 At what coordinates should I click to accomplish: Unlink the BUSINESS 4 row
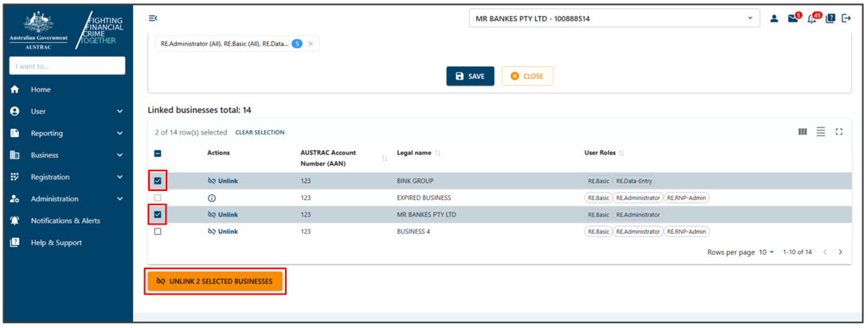coord(222,232)
